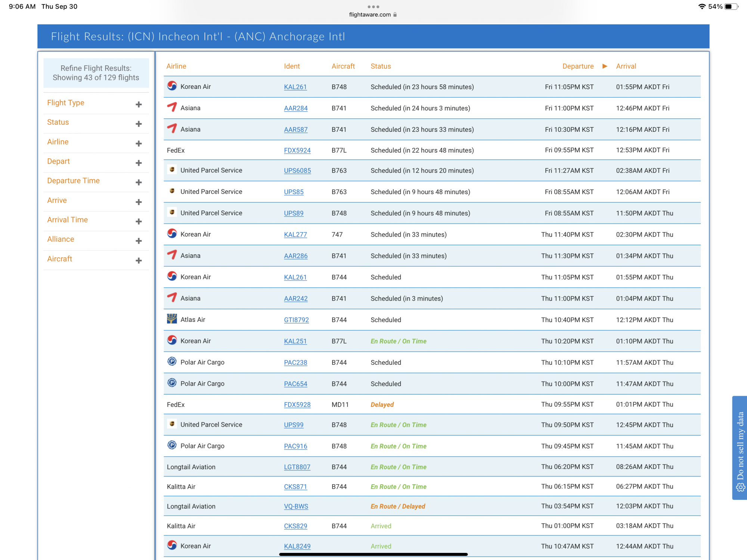747x560 pixels.
Task: Click Korean Air logo in KAL8249 row
Action: [x=172, y=545]
